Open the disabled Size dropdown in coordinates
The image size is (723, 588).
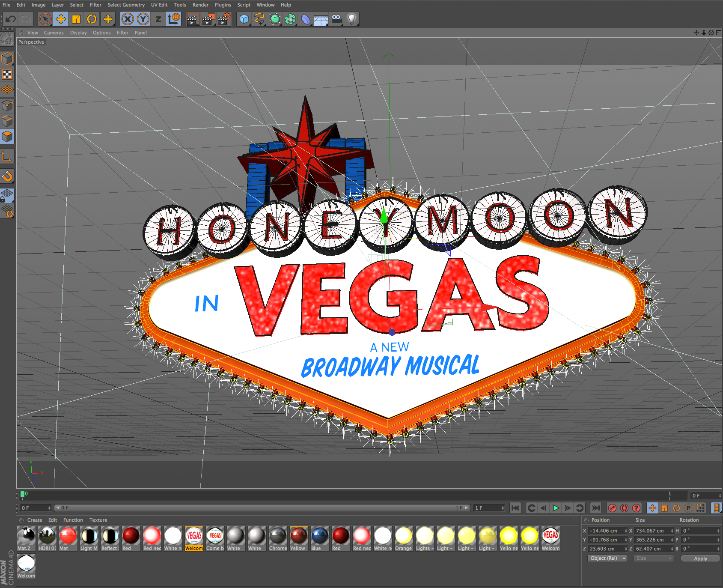click(654, 558)
